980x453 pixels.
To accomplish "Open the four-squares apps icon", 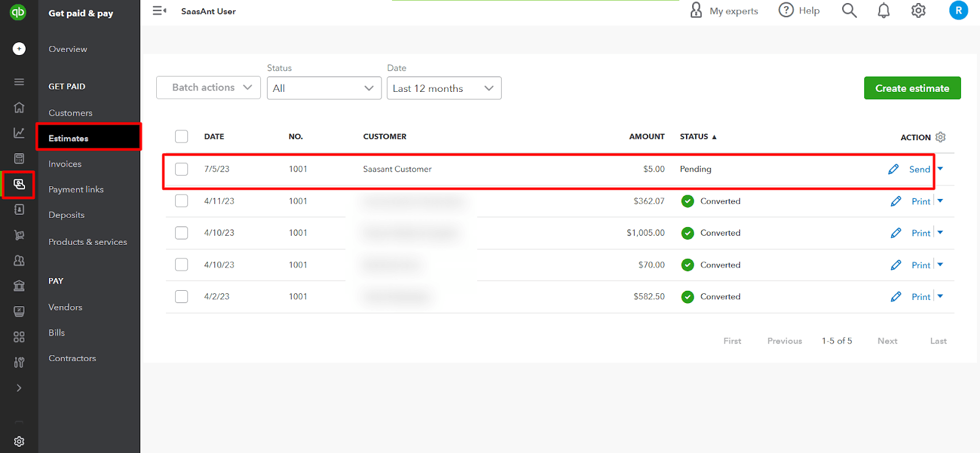I will point(19,337).
